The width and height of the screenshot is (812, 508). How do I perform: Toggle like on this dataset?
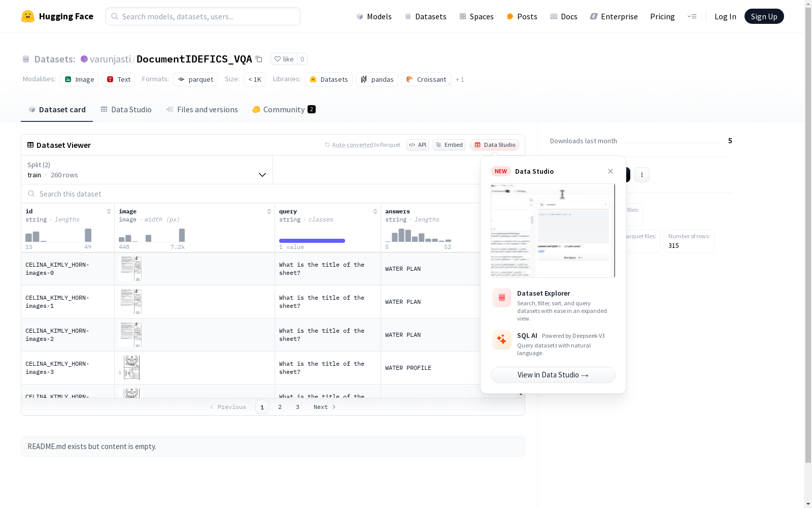click(x=284, y=59)
